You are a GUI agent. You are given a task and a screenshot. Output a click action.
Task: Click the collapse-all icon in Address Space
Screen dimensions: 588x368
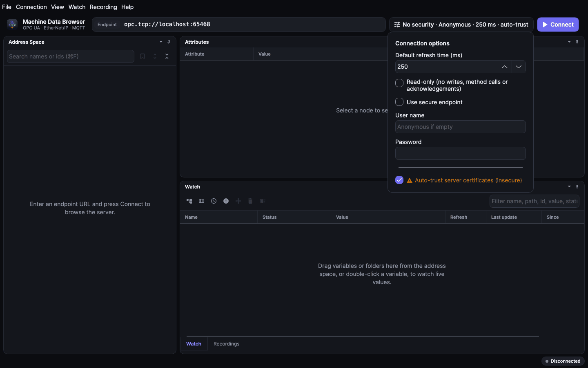(x=167, y=56)
